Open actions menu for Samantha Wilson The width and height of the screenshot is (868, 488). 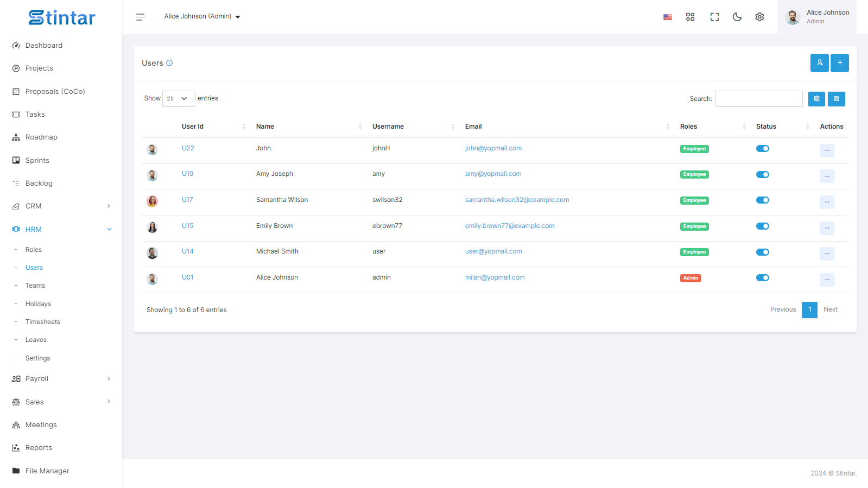[827, 202]
